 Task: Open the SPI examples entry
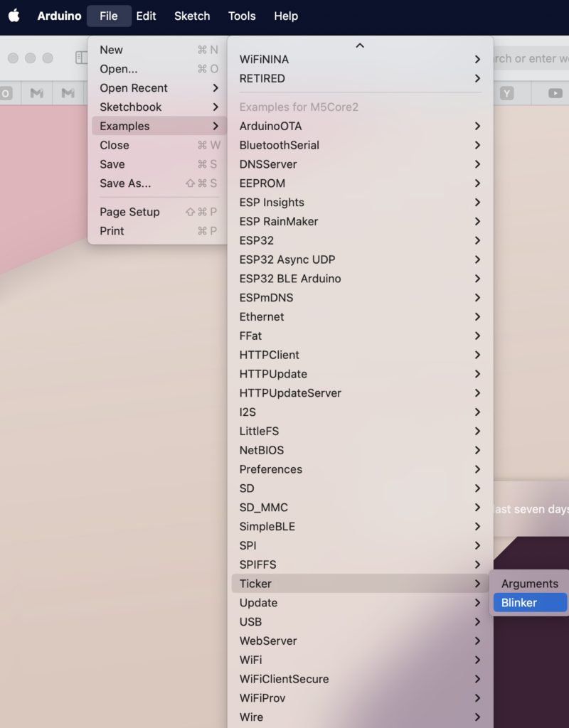pos(360,545)
